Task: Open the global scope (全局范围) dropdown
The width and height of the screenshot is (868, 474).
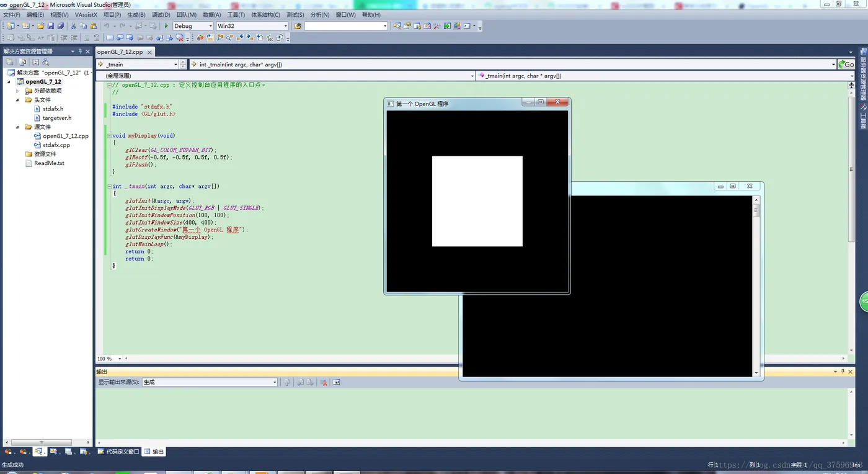Action: [x=471, y=76]
